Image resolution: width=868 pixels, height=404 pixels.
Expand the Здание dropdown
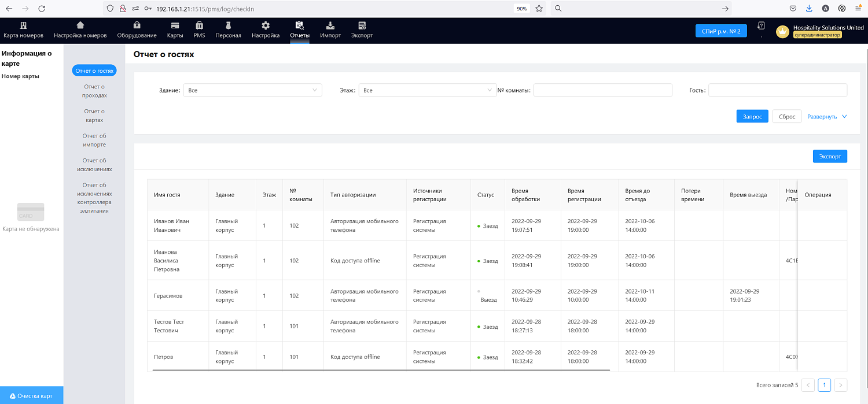tap(252, 90)
